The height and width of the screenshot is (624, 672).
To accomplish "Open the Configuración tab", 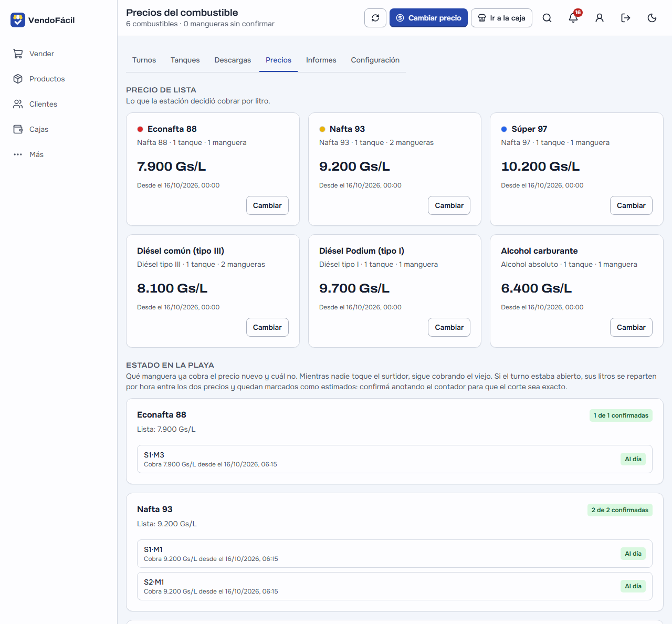I will [375, 60].
